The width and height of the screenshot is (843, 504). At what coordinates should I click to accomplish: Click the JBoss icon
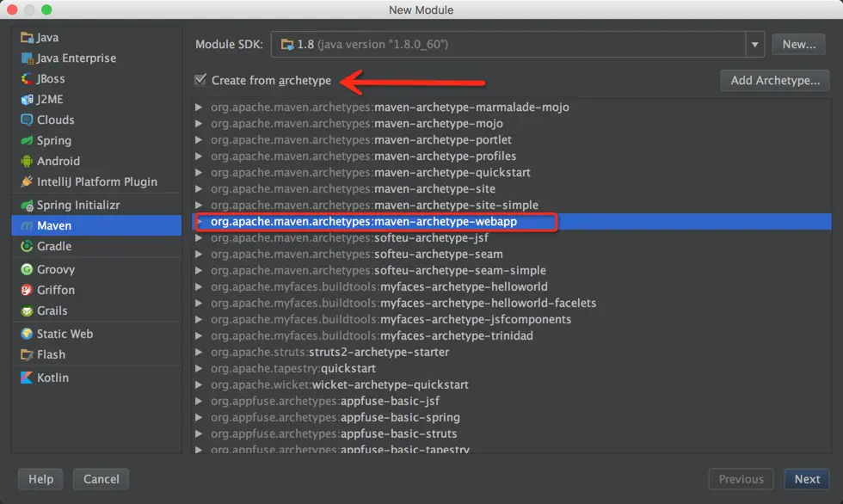27,79
